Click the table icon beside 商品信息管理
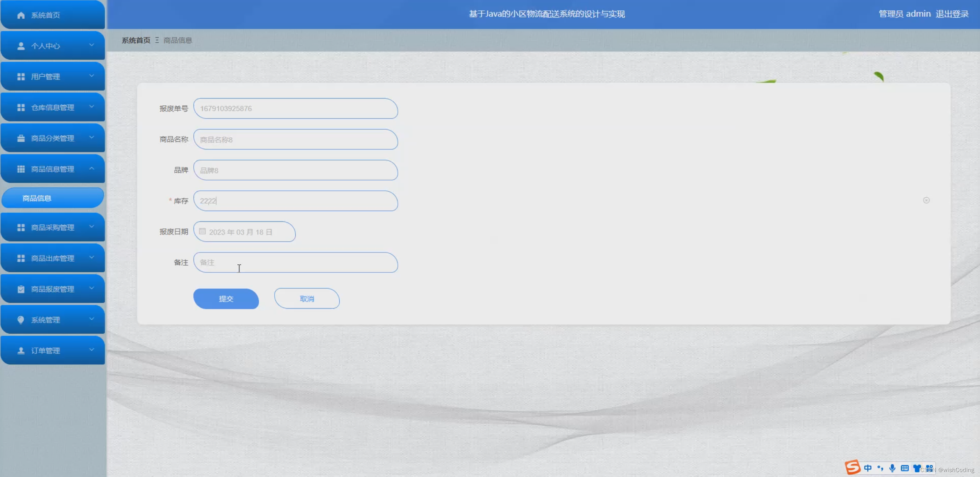This screenshot has width=980, height=477. click(21, 169)
